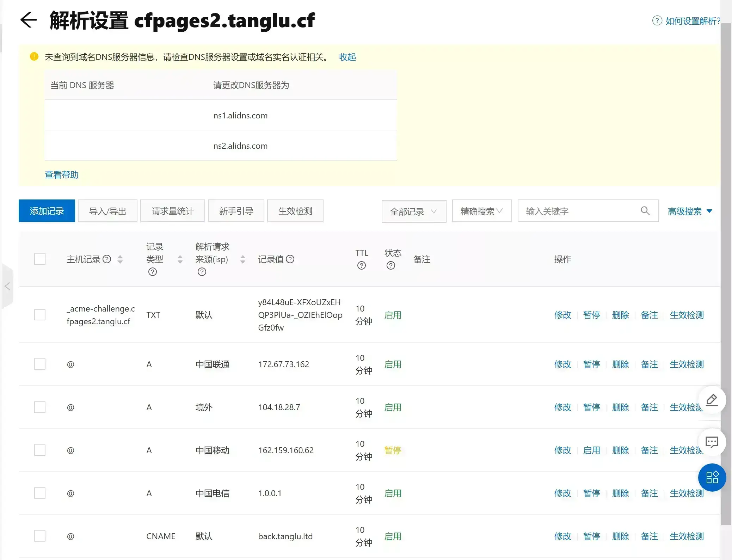Expand 高级搜索 options
Screen dimensions: 732x560
coord(690,211)
